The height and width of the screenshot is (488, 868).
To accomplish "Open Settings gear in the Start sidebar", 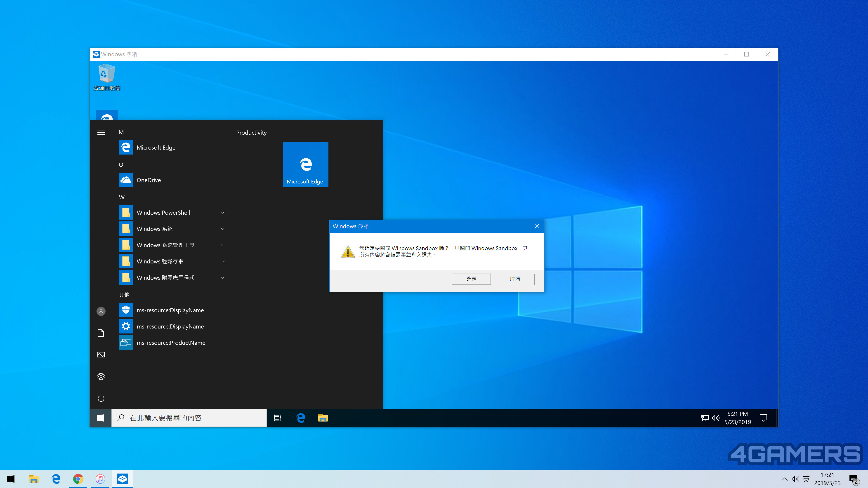I will click(x=101, y=376).
